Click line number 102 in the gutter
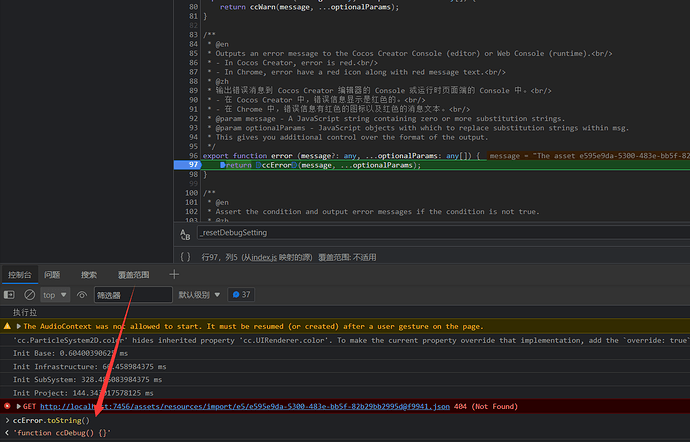The width and height of the screenshot is (690, 442). pyautogui.click(x=191, y=211)
